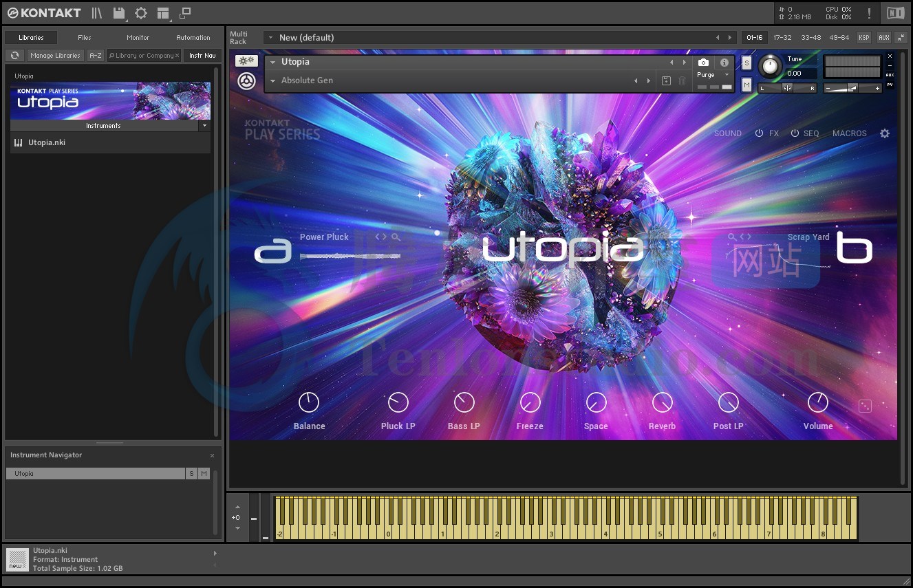Switch to the Automation tab

point(193,38)
